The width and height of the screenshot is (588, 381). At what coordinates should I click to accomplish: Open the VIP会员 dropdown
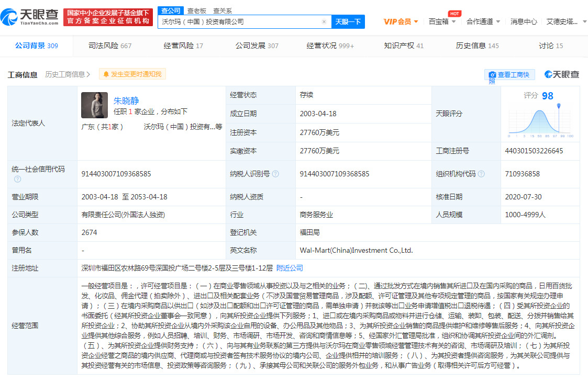coord(401,22)
